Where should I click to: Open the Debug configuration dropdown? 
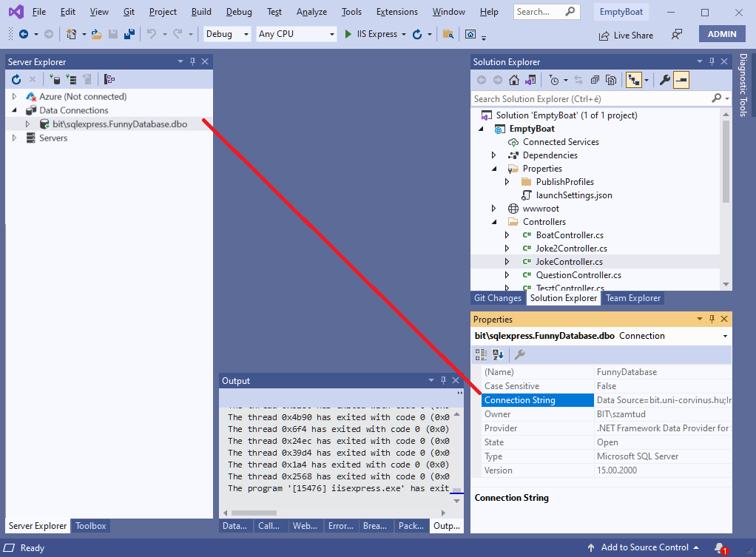(x=226, y=34)
